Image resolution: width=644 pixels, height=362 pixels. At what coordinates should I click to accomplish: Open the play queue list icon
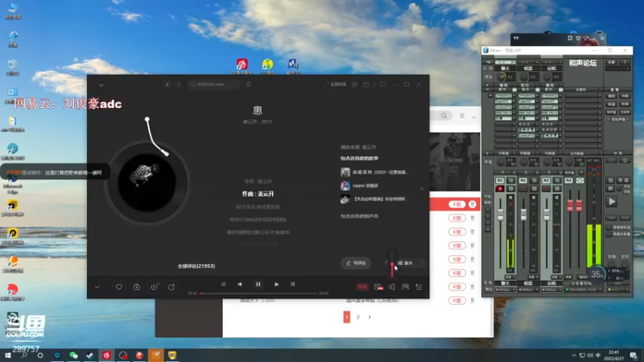tap(419, 287)
